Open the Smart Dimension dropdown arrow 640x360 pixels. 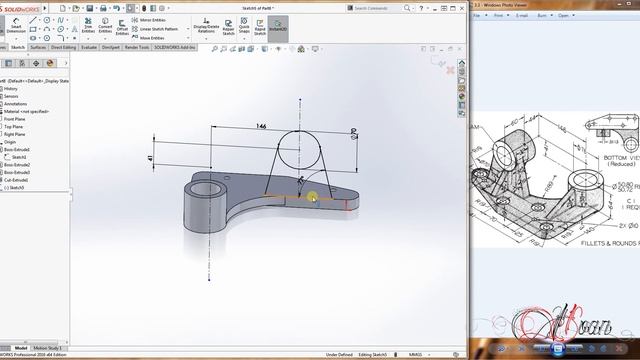tap(16, 39)
